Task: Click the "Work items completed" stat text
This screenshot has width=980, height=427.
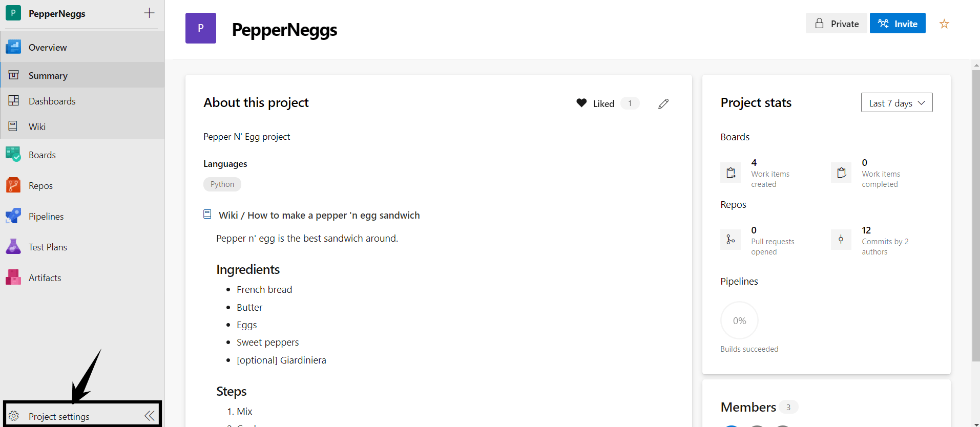Action: pos(881,174)
